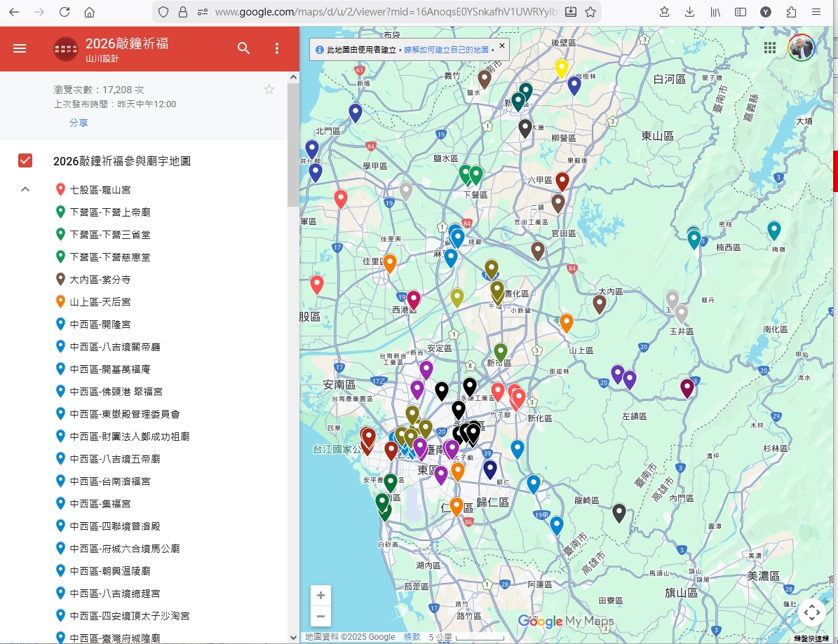Image resolution: width=838 pixels, height=644 pixels.
Task: Close the user-created map info banner
Action: point(501,46)
